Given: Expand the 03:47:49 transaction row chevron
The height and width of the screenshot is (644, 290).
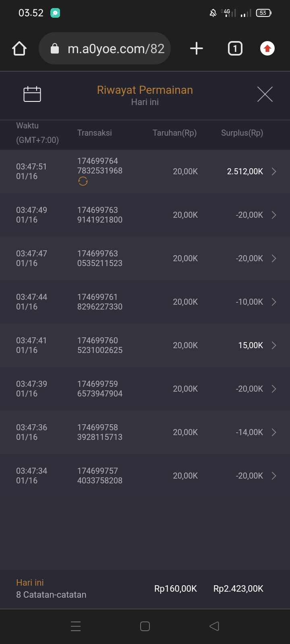Looking at the screenshot, I should coord(274,215).
